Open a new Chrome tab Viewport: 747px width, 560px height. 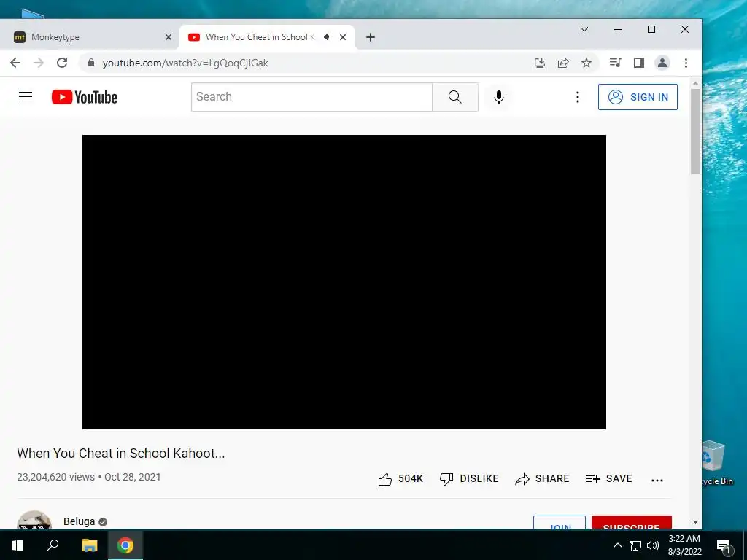pyautogui.click(x=370, y=37)
